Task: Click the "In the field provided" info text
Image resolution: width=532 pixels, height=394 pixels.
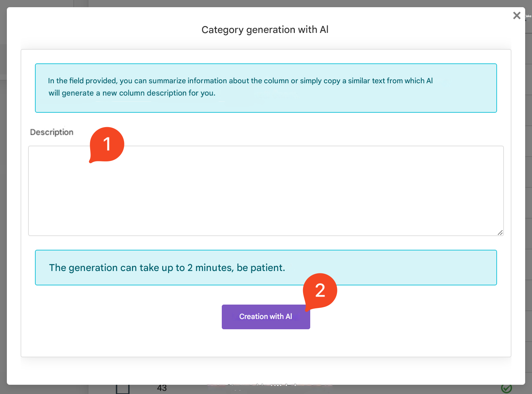Action: pyautogui.click(x=240, y=81)
